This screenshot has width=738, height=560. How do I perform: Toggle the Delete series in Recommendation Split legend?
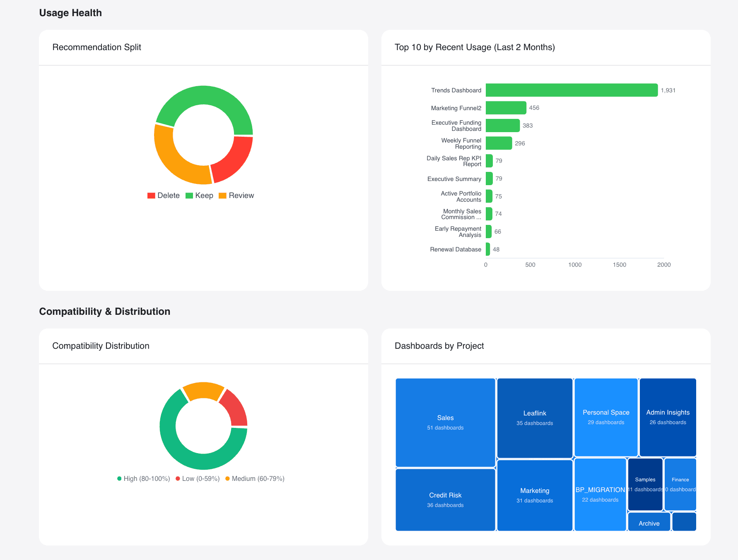coord(164,195)
